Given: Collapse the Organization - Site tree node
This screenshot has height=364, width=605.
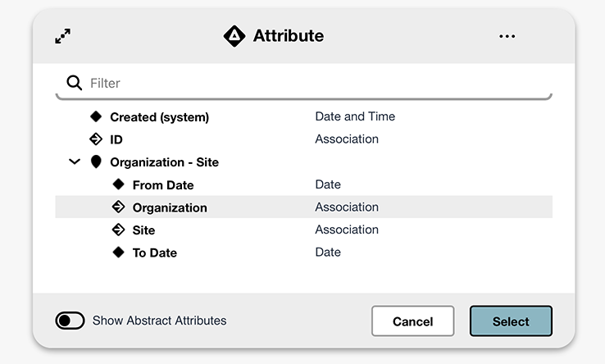Looking at the screenshot, I should (x=75, y=162).
